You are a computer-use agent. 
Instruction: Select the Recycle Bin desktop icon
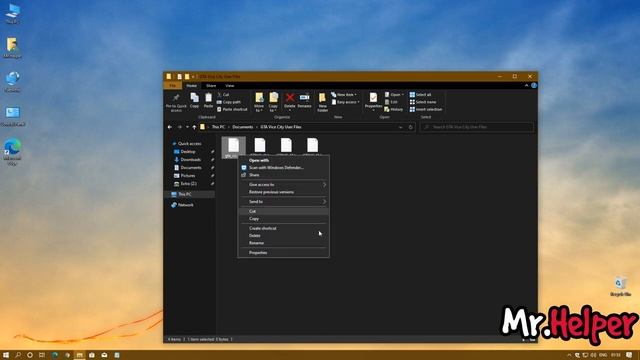(620, 286)
